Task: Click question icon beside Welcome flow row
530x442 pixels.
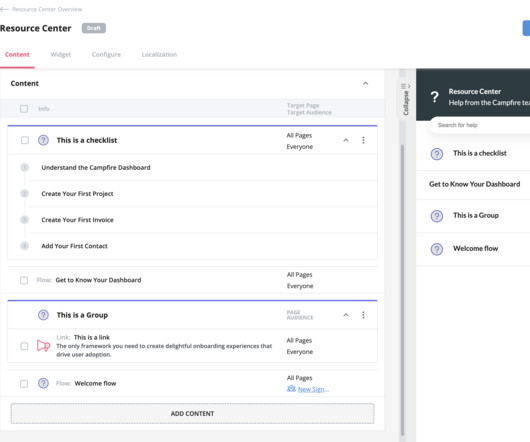Action: point(43,383)
